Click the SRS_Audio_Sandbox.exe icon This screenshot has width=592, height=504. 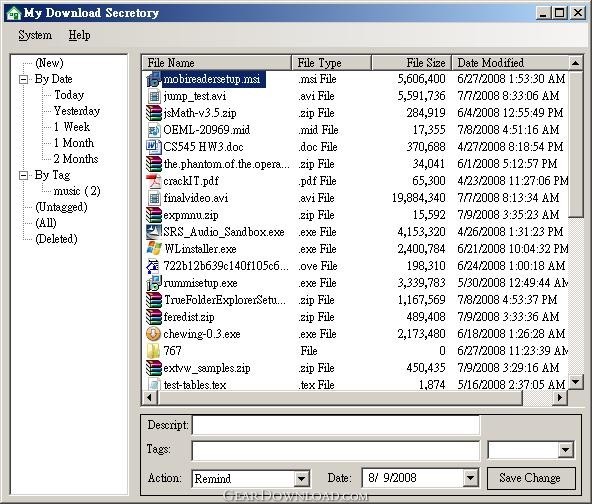point(154,232)
